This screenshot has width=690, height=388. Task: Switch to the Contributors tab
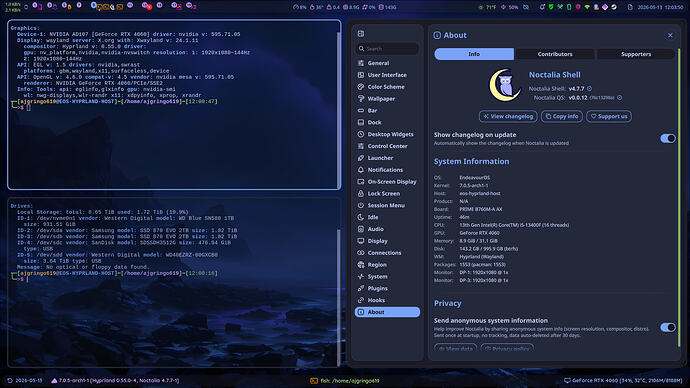click(555, 54)
